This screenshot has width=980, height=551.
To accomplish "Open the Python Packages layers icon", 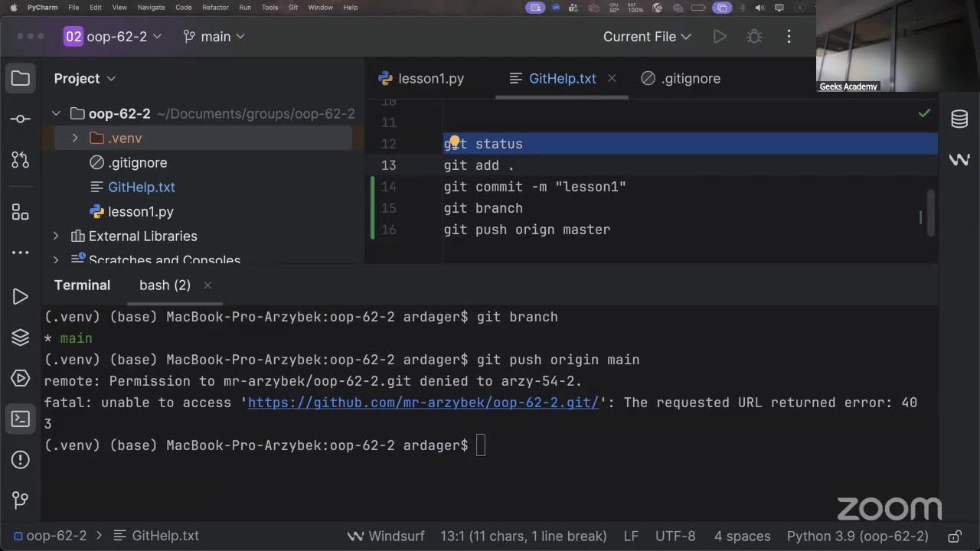I will [21, 337].
